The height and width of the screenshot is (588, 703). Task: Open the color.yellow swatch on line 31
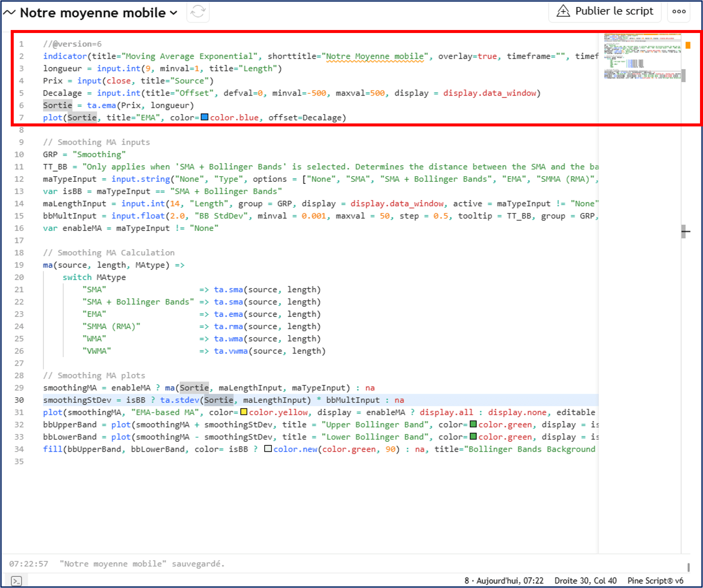coord(244,412)
